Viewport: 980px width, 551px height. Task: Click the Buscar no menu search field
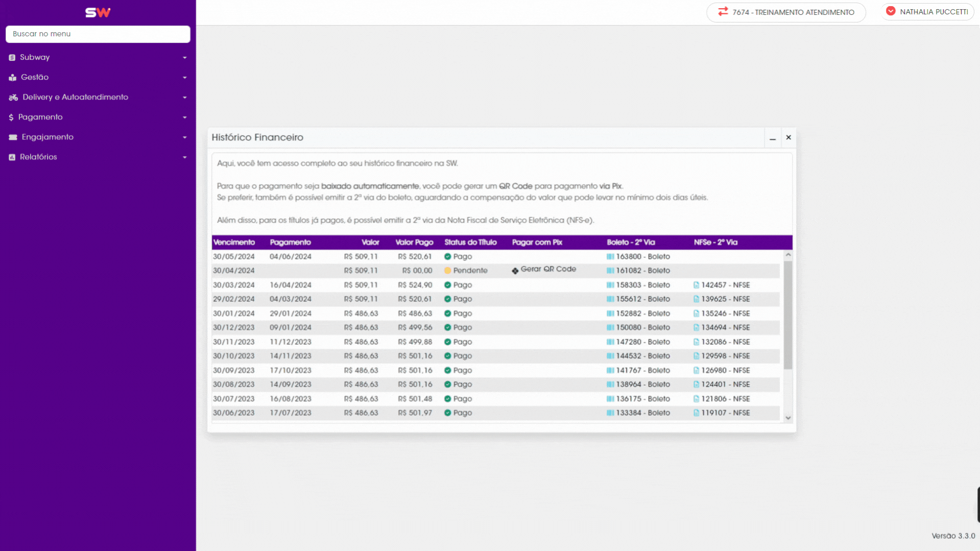point(98,34)
